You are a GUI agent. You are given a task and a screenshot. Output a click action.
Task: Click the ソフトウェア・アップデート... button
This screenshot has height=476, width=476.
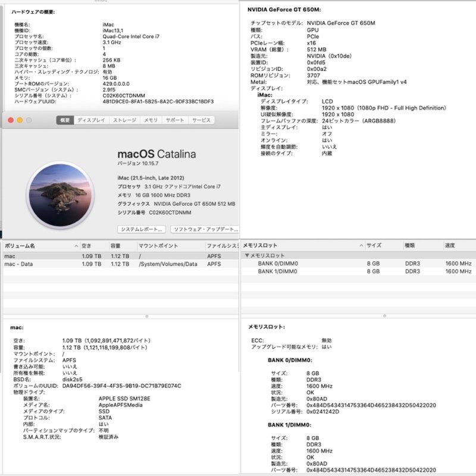point(205,229)
